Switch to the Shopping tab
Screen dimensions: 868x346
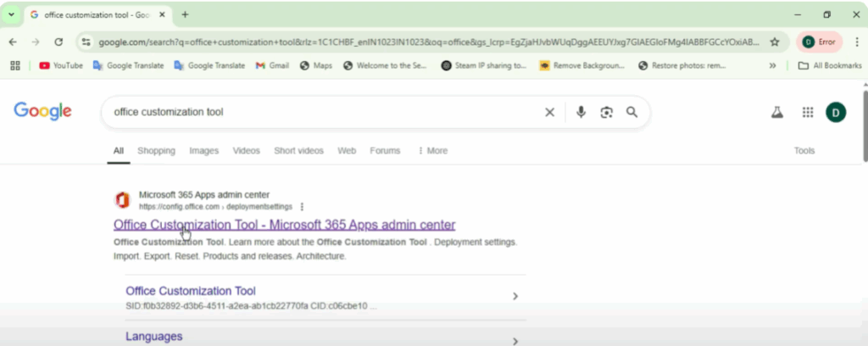pos(156,151)
